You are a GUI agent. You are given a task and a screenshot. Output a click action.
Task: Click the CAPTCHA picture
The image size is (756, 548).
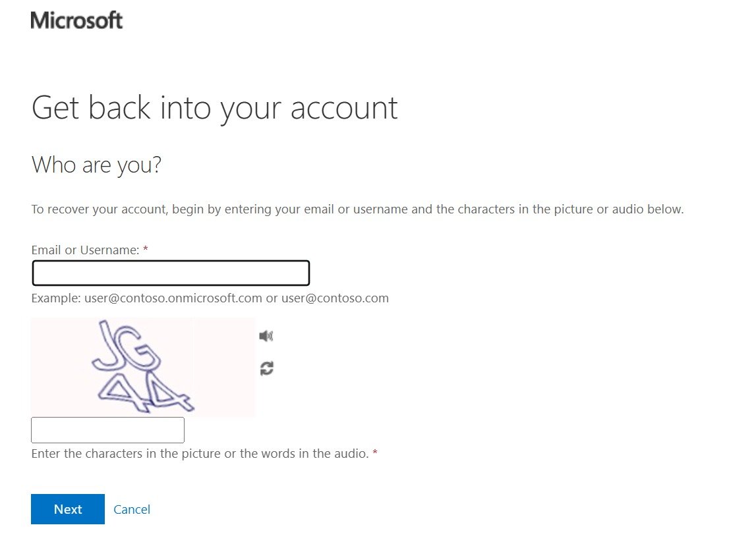(143, 367)
